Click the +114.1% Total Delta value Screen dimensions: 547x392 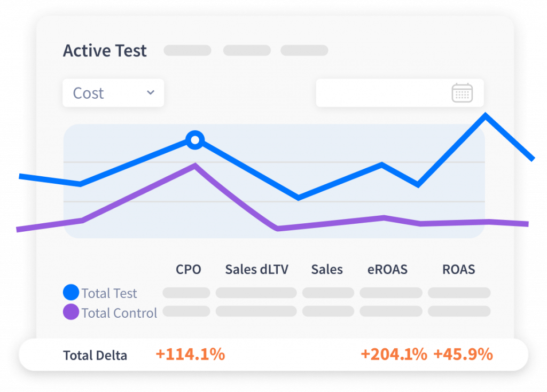point(190,354)
